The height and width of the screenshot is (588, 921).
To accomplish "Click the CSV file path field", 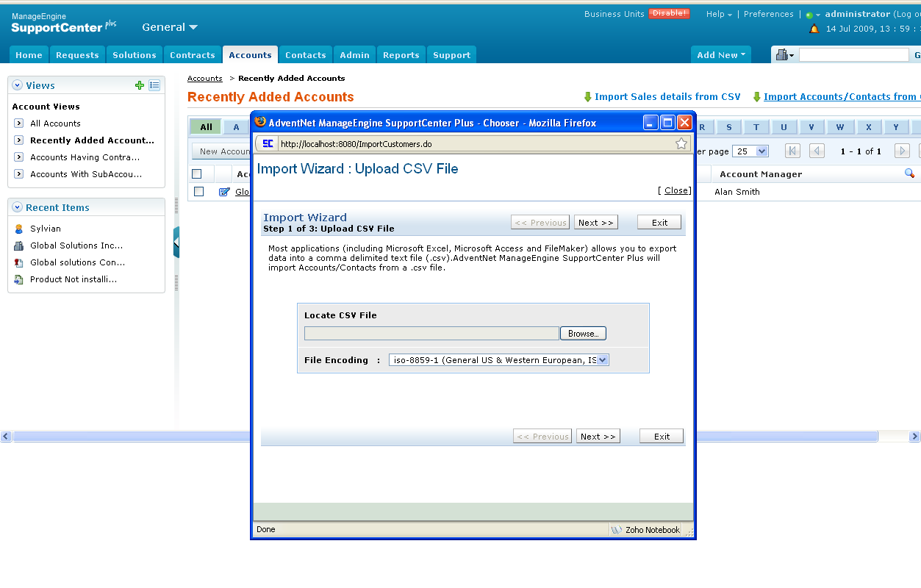I will pos(431,334).
